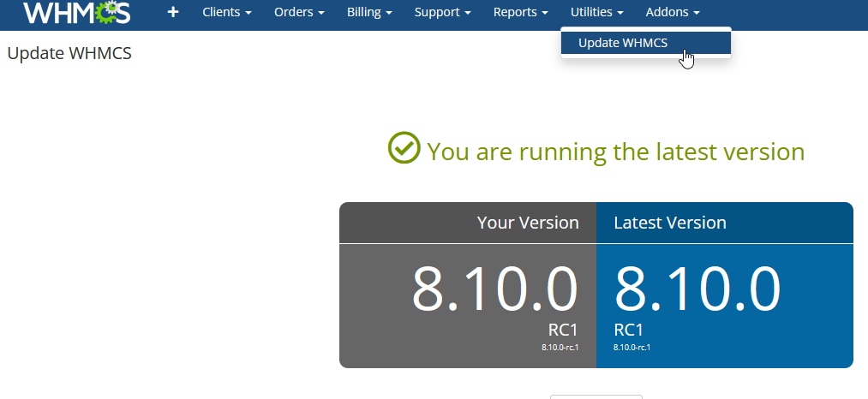Click 8.10.0 under Latest Version
Image resolution: width=868 pixels, height=399 pixels.
[x=697, y=289]
